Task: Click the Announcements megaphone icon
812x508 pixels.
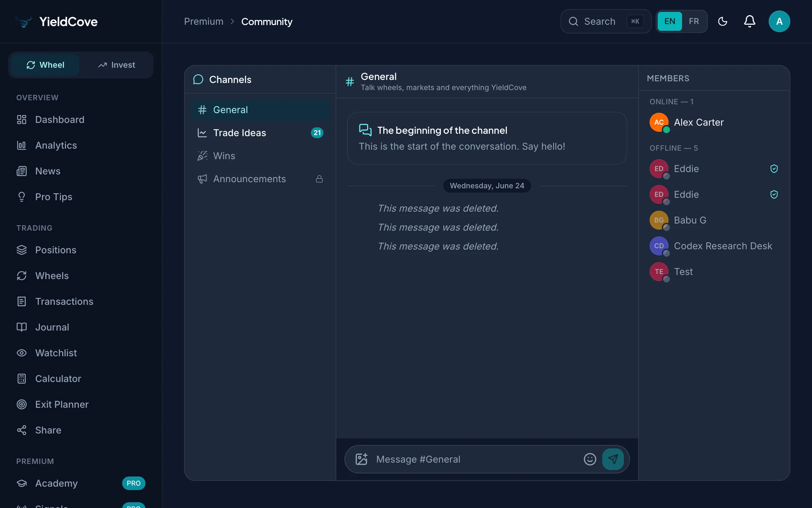Action: 202,179
